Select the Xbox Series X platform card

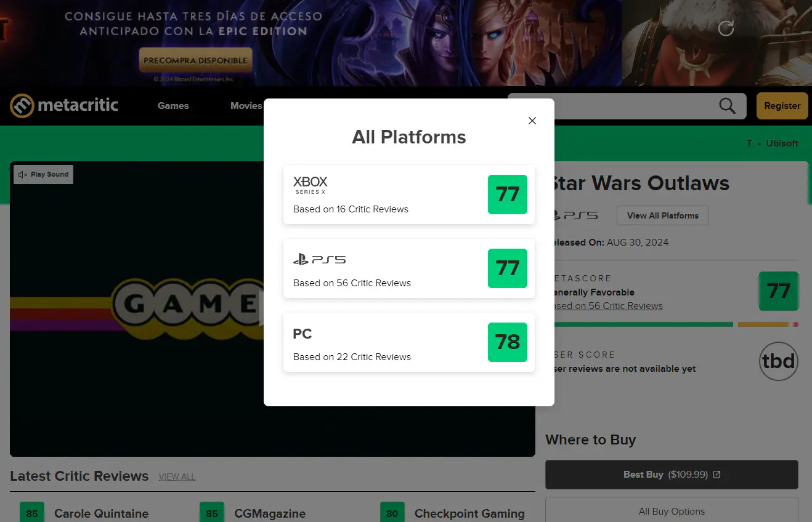[409, 195]
